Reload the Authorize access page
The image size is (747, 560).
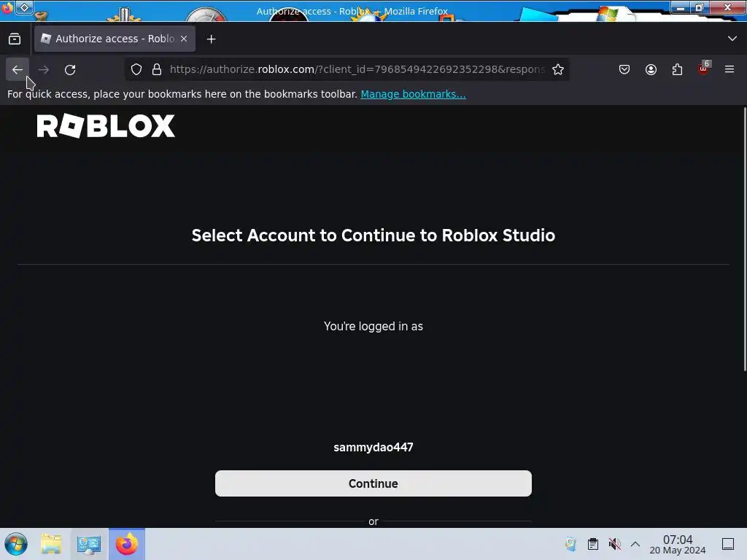[x=70, y=69]
